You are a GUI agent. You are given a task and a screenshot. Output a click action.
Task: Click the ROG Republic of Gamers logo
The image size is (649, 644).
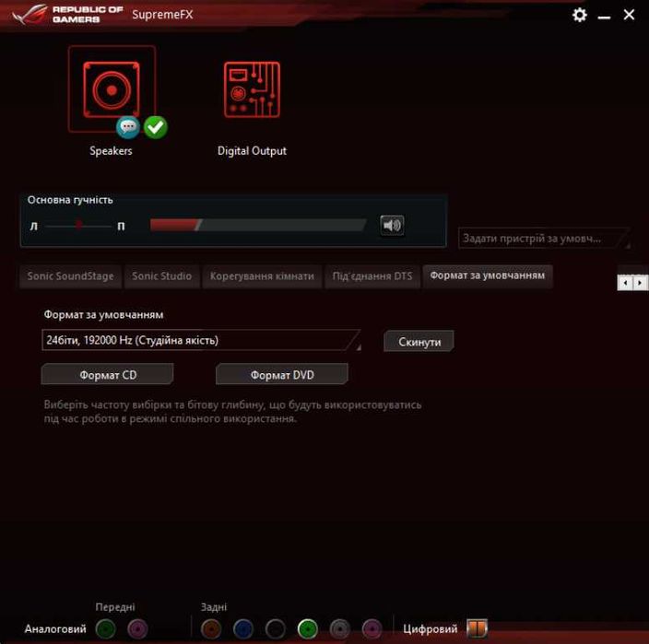pyautogui.click(x=67, y=15)
